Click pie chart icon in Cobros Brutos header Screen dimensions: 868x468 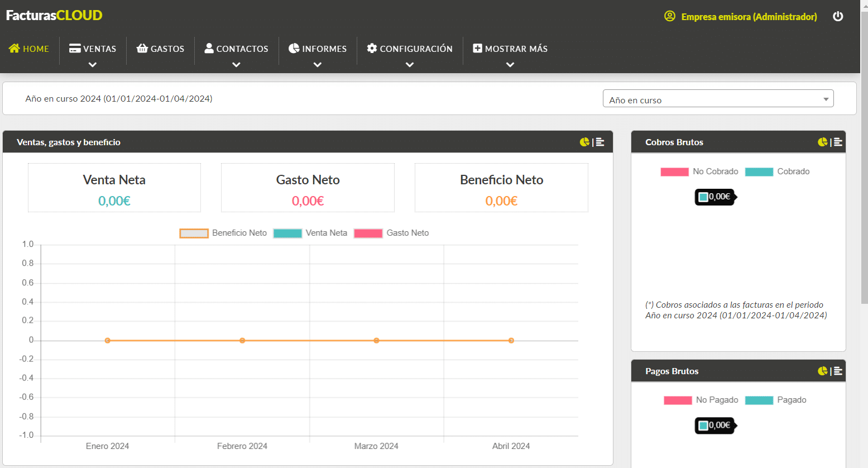point(822,142)
